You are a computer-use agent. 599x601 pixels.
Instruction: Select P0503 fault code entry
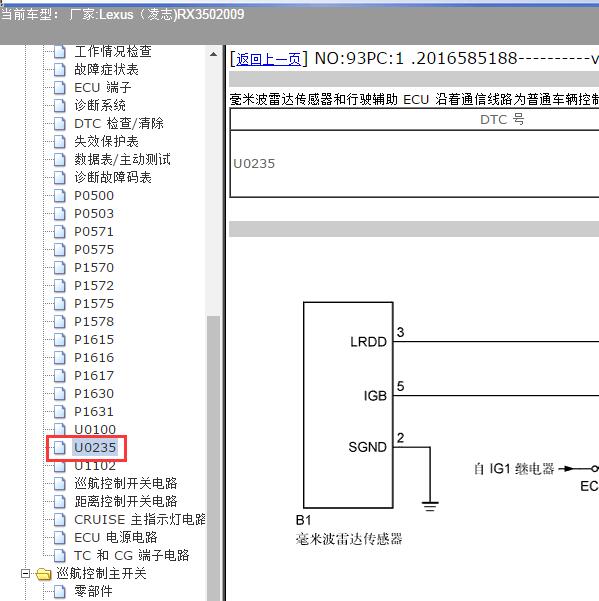coord(94,213)
